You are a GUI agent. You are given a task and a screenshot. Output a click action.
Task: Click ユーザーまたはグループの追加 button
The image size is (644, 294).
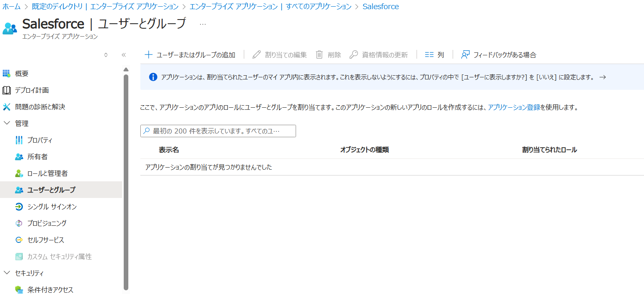tap(190, 54)
